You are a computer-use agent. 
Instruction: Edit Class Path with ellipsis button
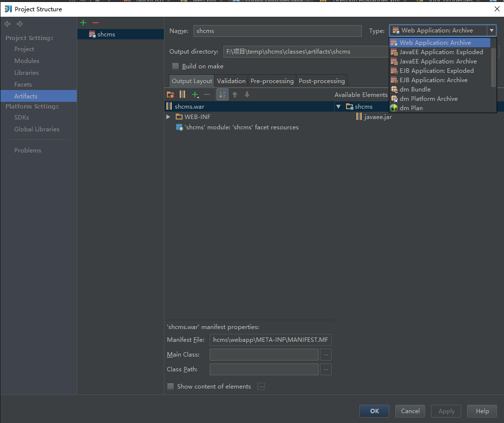click(x=326, y=369)
